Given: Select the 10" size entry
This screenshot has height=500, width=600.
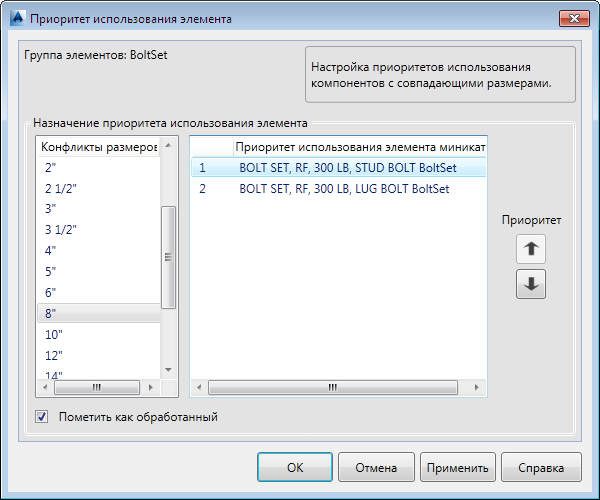Looking at the screenshot, I should (99, 335).
